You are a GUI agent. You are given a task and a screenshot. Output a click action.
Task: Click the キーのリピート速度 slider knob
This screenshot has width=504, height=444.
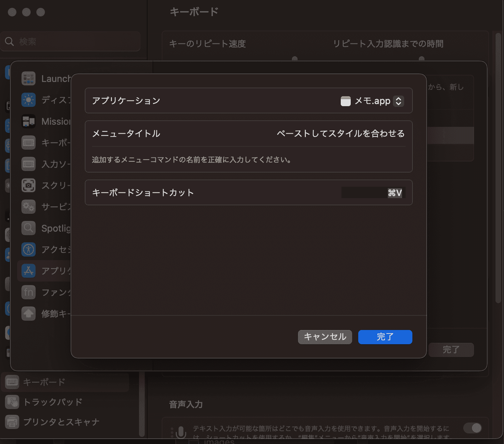pyautogui.click(x=295, y=59)
